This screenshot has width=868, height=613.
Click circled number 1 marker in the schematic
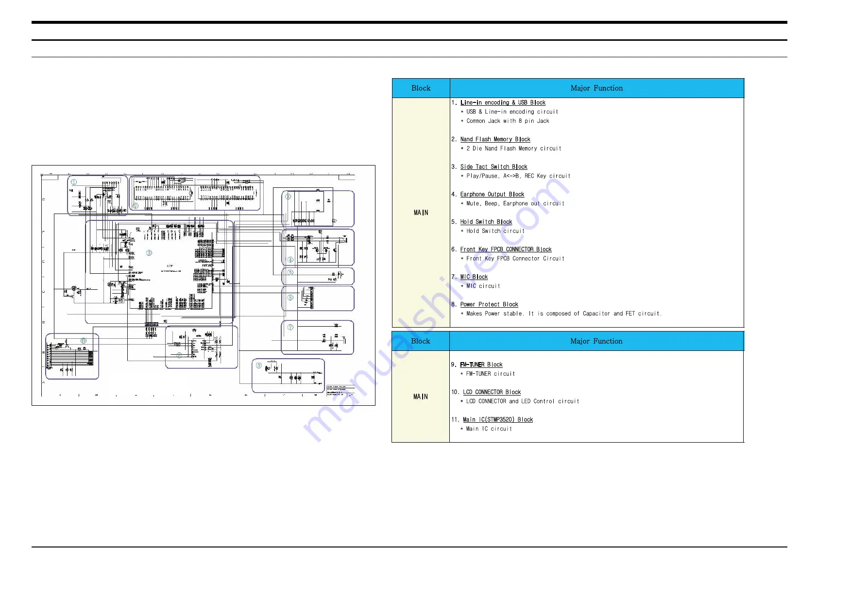tap(74, 182)
